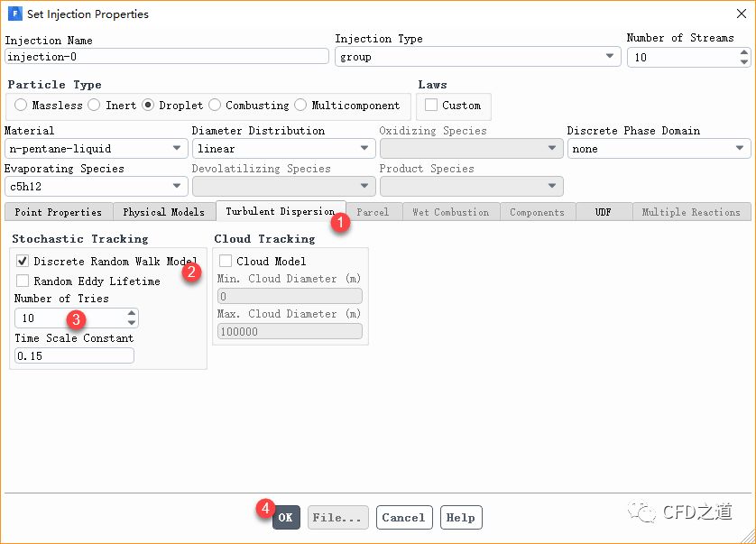
Task: Select the Inert particle type
Action: 95,106
